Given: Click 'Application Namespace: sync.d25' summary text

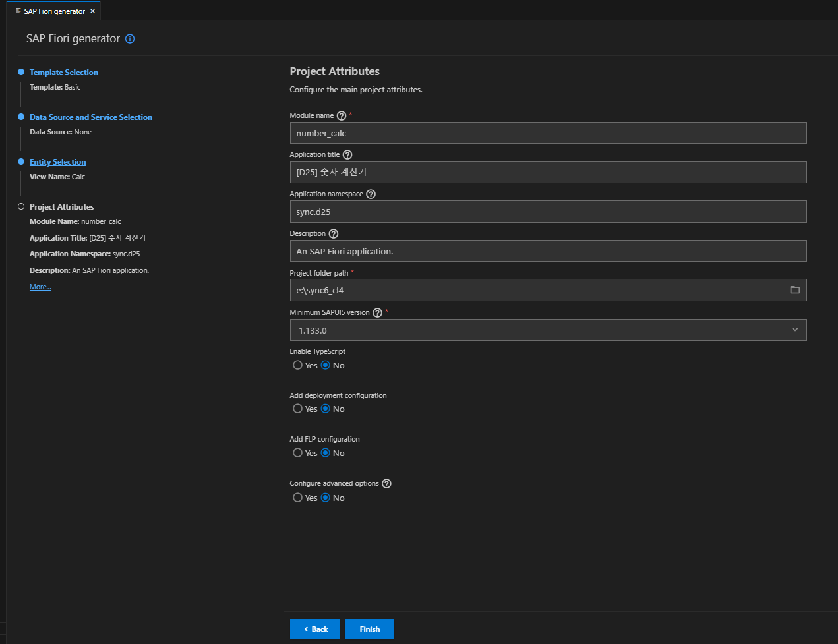Looking at the screenshot, I should click(x=85, y=254).
